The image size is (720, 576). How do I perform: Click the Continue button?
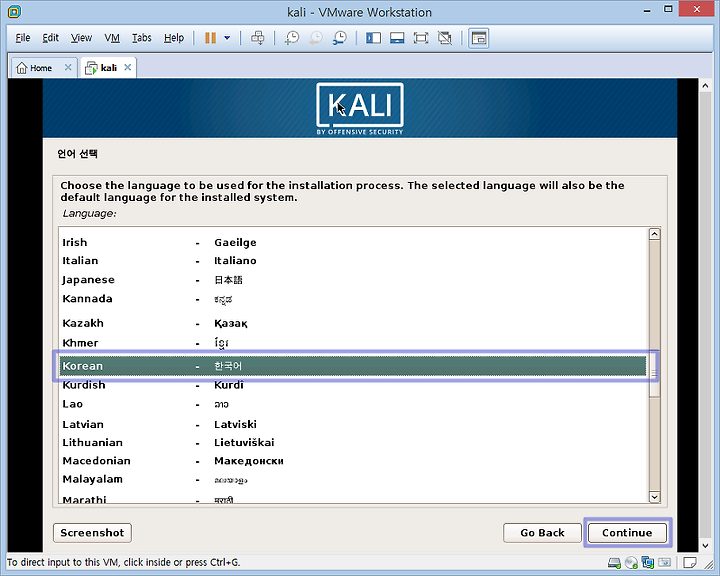pyautogui.click(x=627, y=533)
